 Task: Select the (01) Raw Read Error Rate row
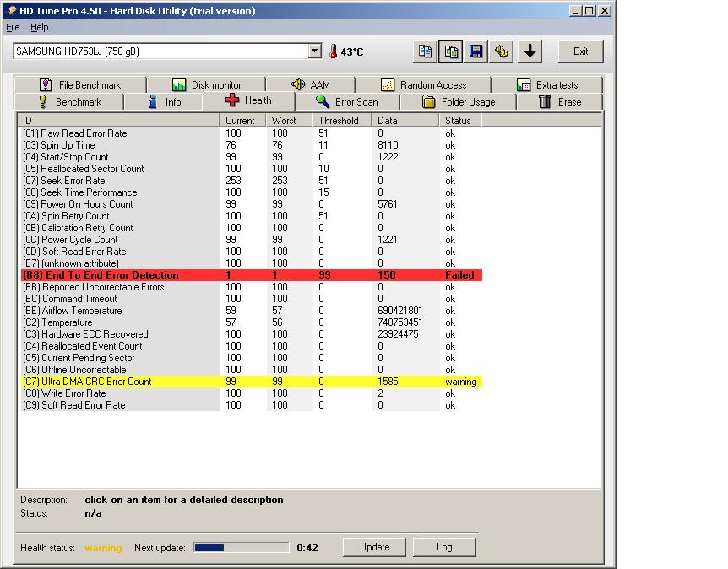(x=252, y=133)
